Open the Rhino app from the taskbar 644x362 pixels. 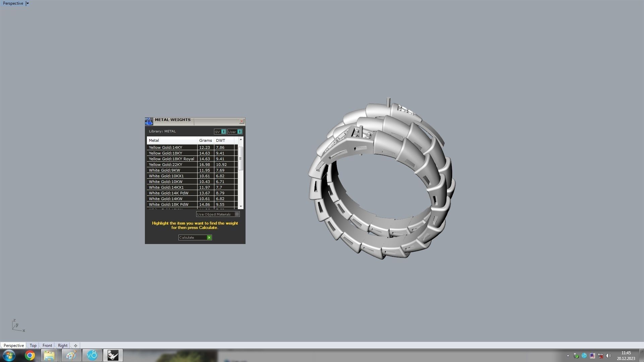[x=113, y=355]
